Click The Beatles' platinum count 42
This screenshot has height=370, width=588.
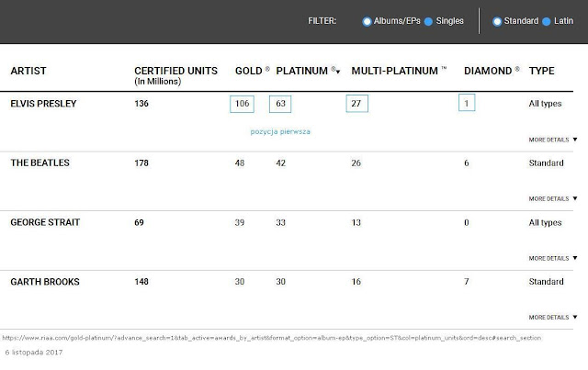click(281, 163)
